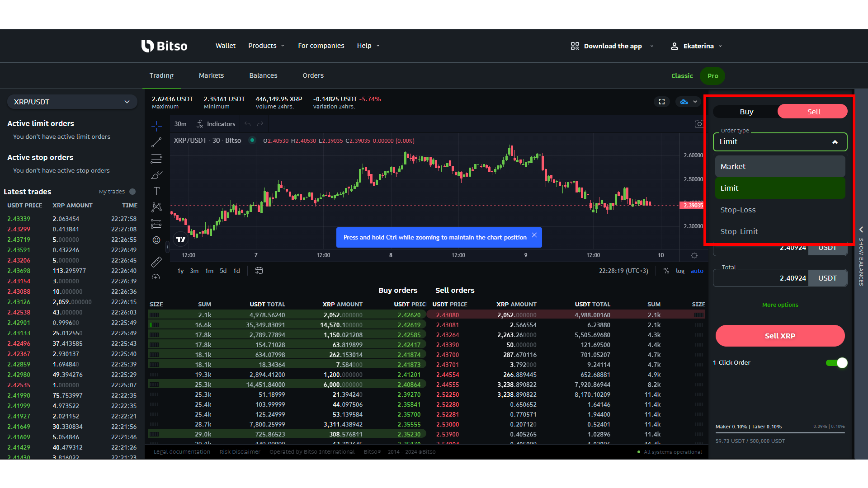Toggle the My trades switch
Image resolution: width=868 pixels, height=488 pixels.
132,192
